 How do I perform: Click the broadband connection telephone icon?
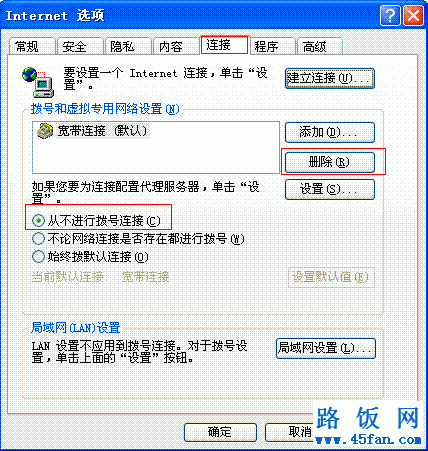(45, 131)
